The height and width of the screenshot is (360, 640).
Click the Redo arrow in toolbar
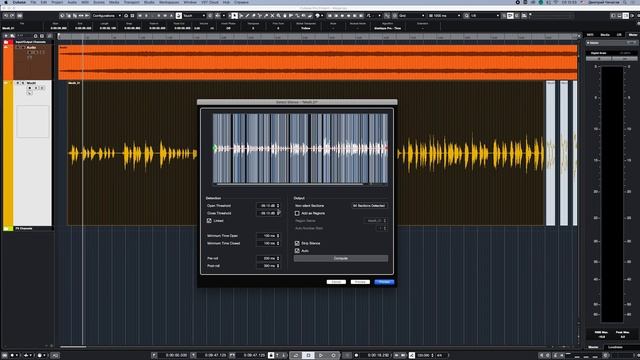[x=12, y=16]
